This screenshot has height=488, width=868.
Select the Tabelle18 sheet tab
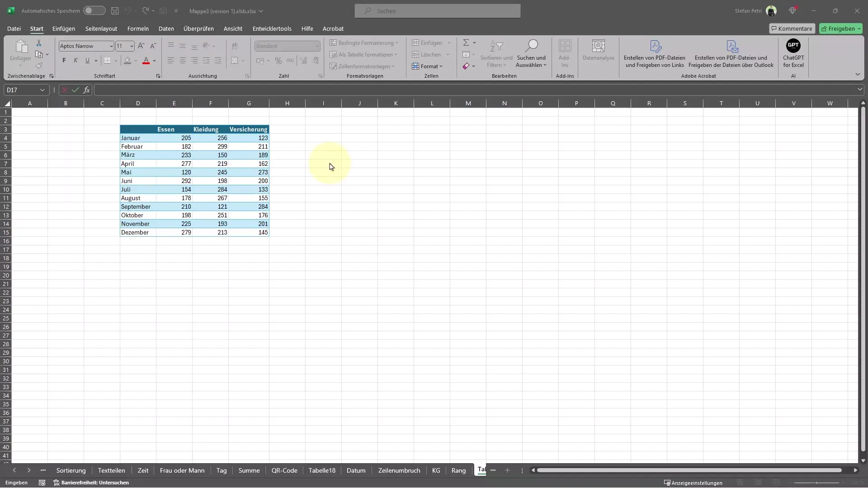pos(322,470)
